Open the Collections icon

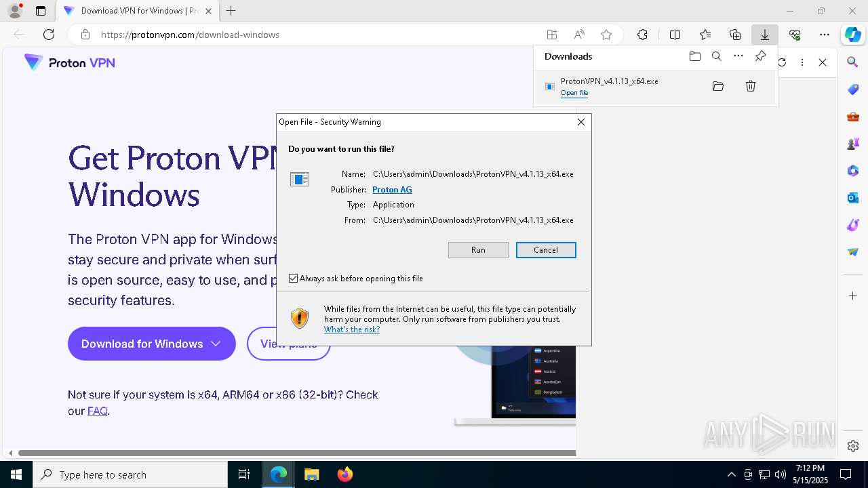click(x=735, y=35)
